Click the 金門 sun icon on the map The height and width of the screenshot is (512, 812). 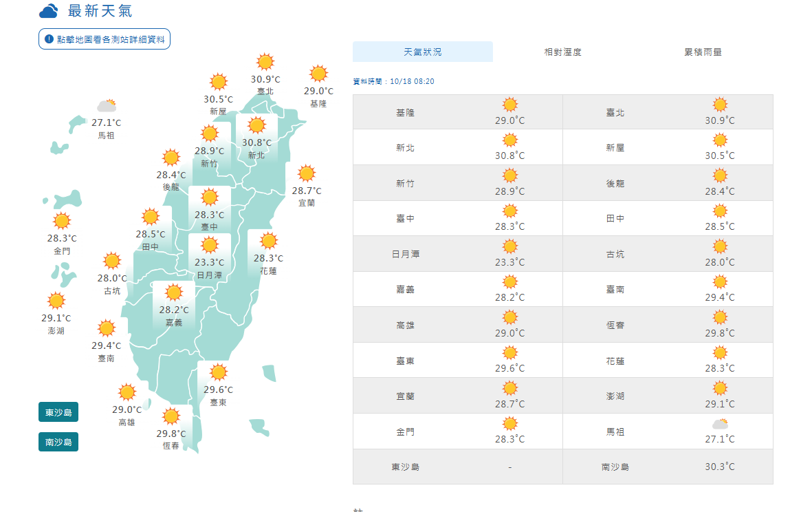(x=62, y=221)
